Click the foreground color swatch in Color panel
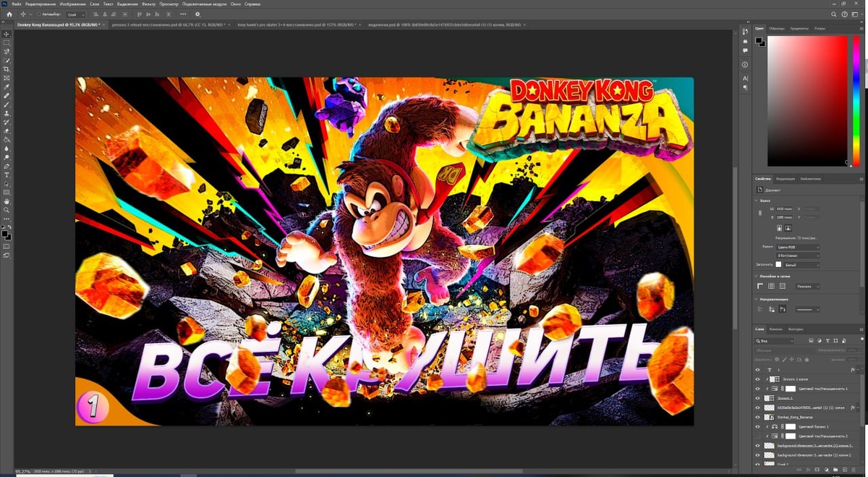Screen dimensions: 868x477 point(759,41)
